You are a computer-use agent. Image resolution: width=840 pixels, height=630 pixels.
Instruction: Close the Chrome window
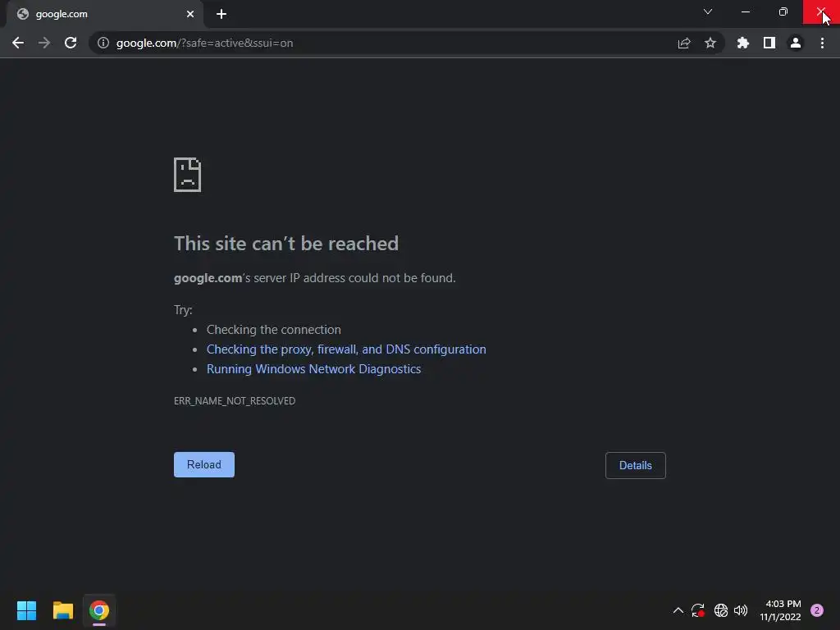pyautogui.click(x=821, y=11)
